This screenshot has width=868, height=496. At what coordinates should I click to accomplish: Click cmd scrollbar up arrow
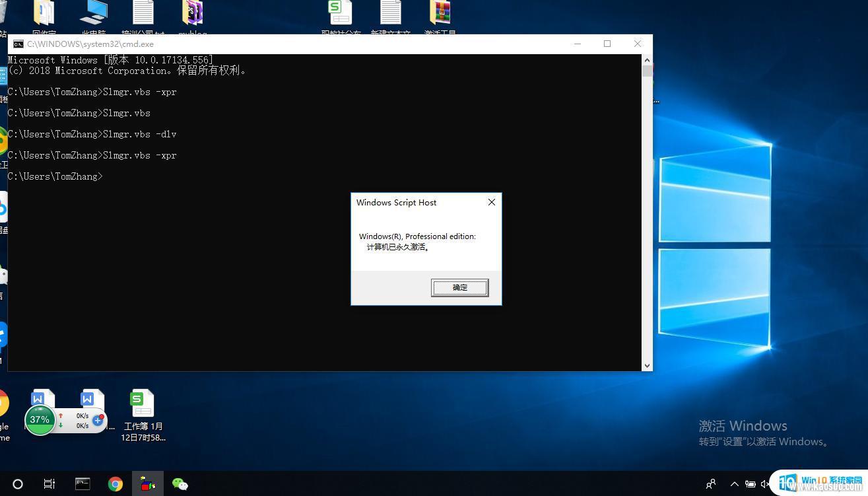point(647,59)
